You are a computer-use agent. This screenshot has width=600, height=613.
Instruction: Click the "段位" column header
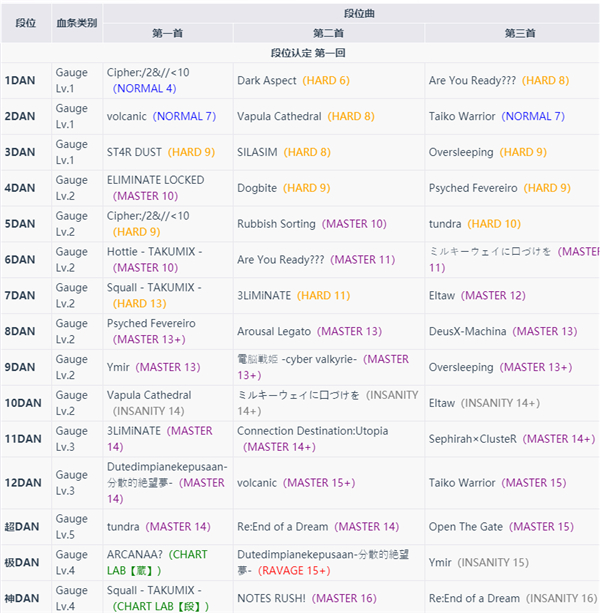[26, 22]
